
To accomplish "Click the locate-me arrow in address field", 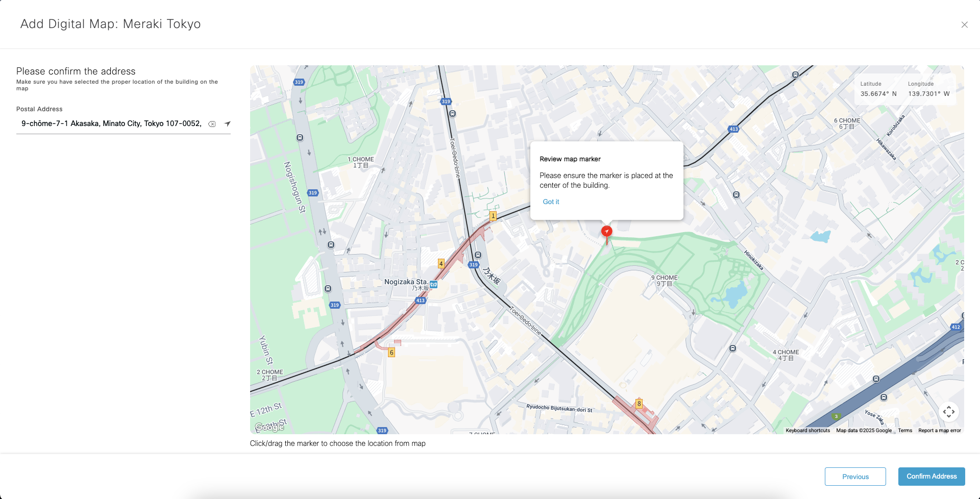I will point(228,123).
